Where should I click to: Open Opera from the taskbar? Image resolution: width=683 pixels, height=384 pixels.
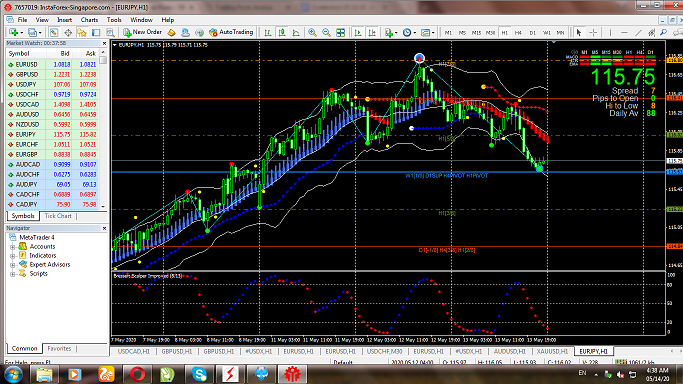137,374
